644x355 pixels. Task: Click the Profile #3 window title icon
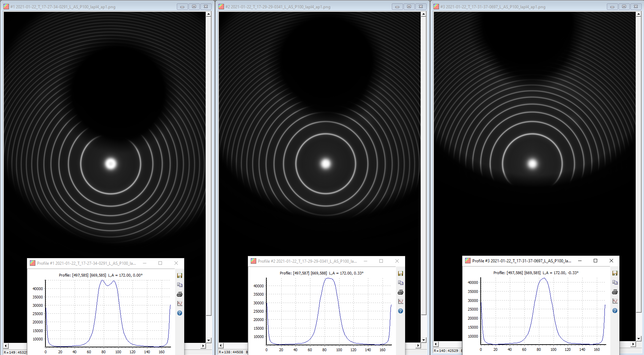coord(468,261)
